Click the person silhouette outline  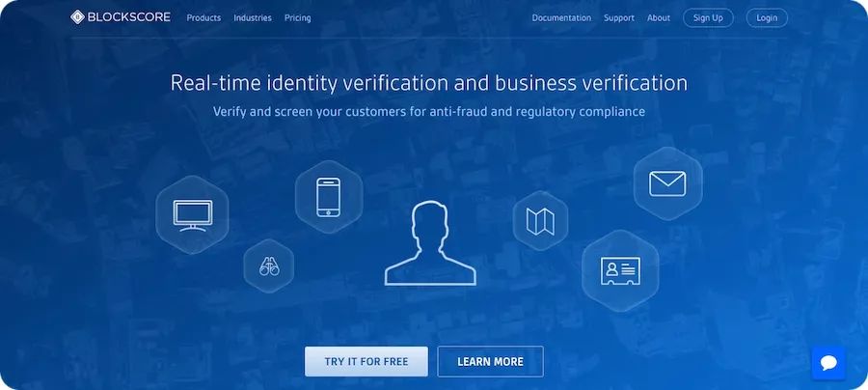pyautogui.click(x=430, y=243)
